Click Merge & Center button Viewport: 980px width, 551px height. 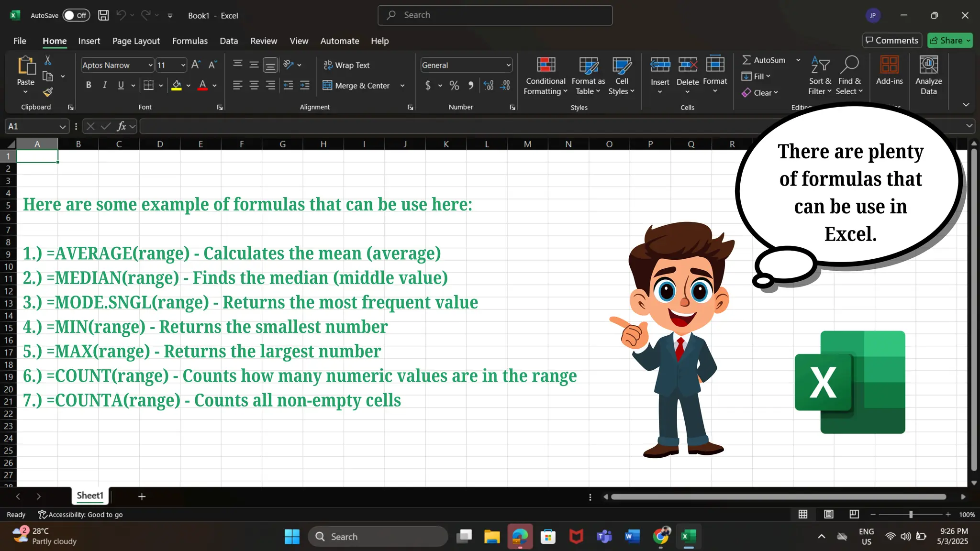click(x=356, y=86)
